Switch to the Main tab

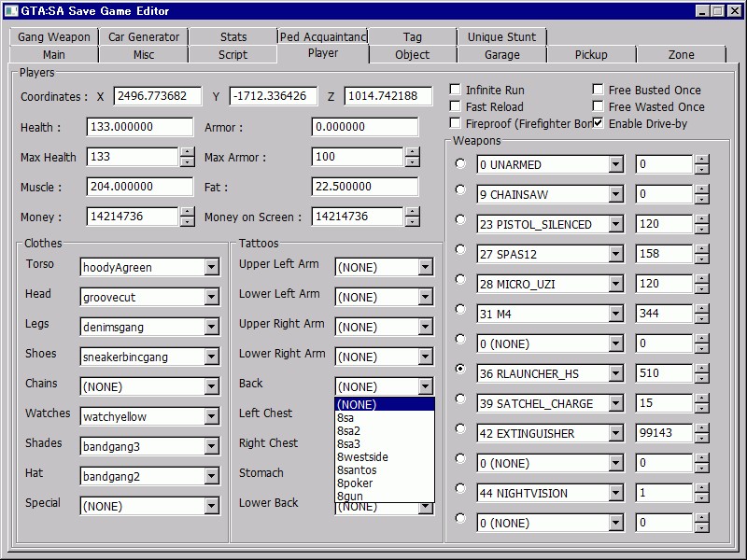click(x=54, y=54)
